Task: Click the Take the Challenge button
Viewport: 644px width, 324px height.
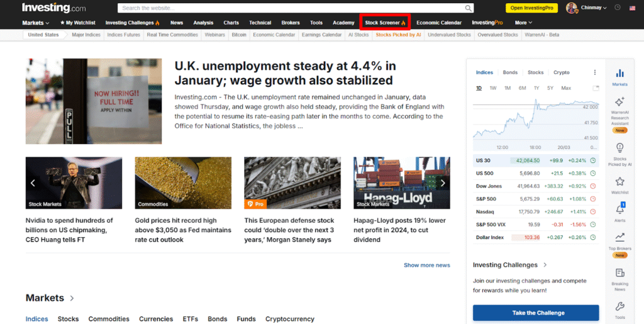Action: coord(536,313)
